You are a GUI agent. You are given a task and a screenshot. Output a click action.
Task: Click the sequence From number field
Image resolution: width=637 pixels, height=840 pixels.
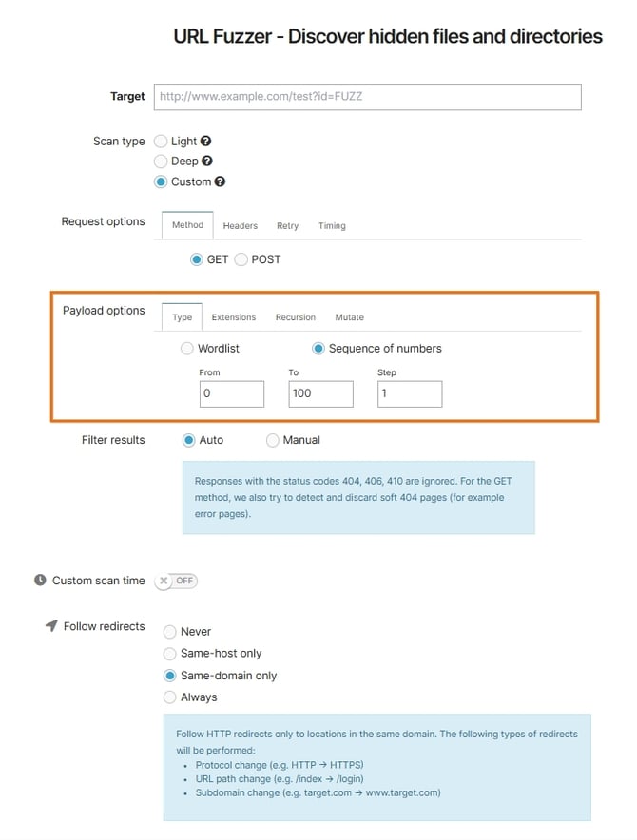[x=232, y=393]
